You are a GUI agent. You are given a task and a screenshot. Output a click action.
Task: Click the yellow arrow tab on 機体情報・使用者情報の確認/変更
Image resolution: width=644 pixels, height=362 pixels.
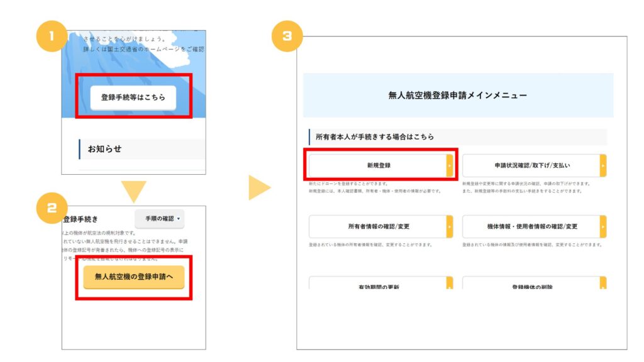point(603,226)
